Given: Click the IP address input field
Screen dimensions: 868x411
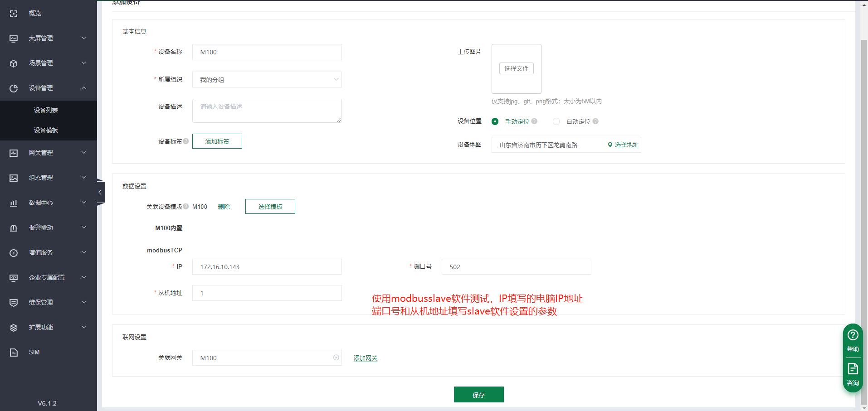Looking at the screenshot, I should [x=267, y=267].
